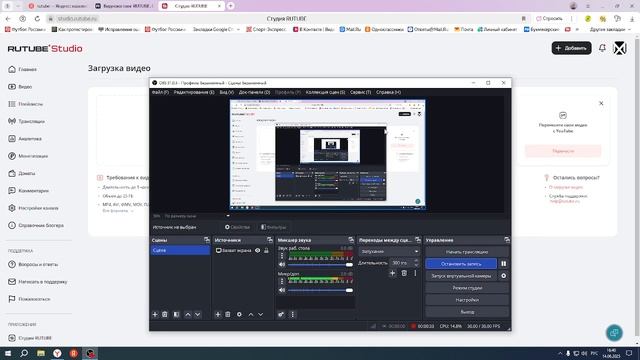Viewport: 640px width, 360px height.
Task: Open RUTUBE support chat bubble
Action: tap(614, 333)
